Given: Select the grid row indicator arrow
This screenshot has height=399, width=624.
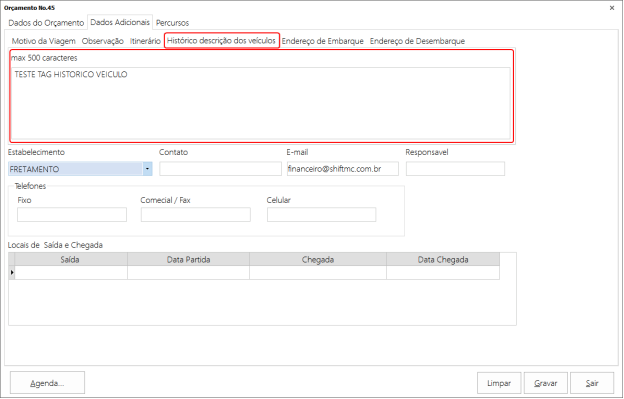Looking at the screenshot, I should click(12, 272).
